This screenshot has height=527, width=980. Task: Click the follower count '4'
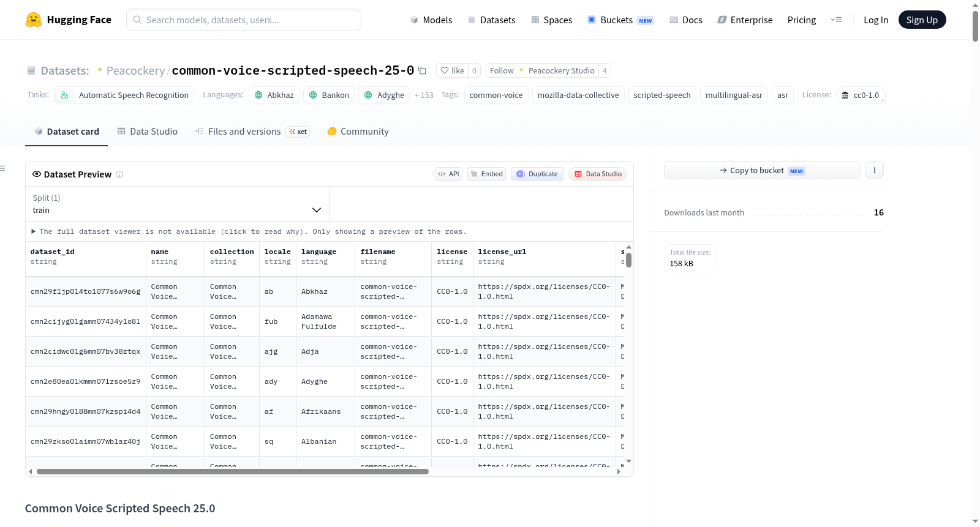605,70
